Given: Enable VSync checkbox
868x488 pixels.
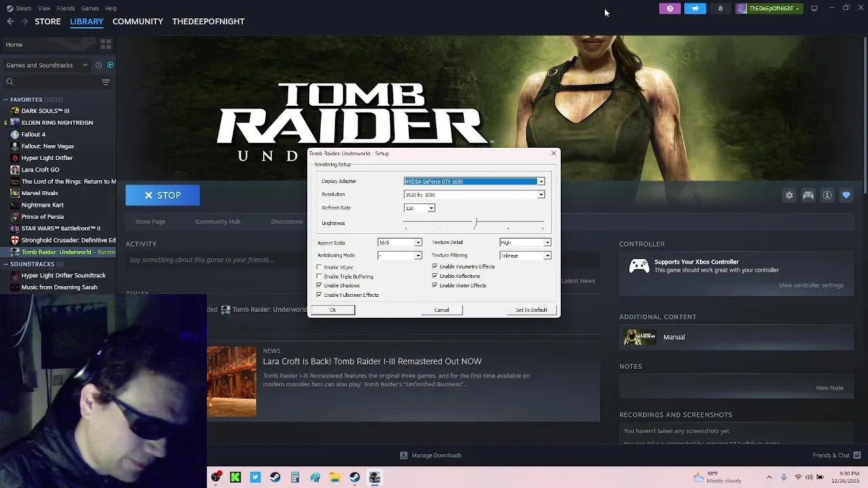Looking at the screenshot, I should (x=319, y=267).
